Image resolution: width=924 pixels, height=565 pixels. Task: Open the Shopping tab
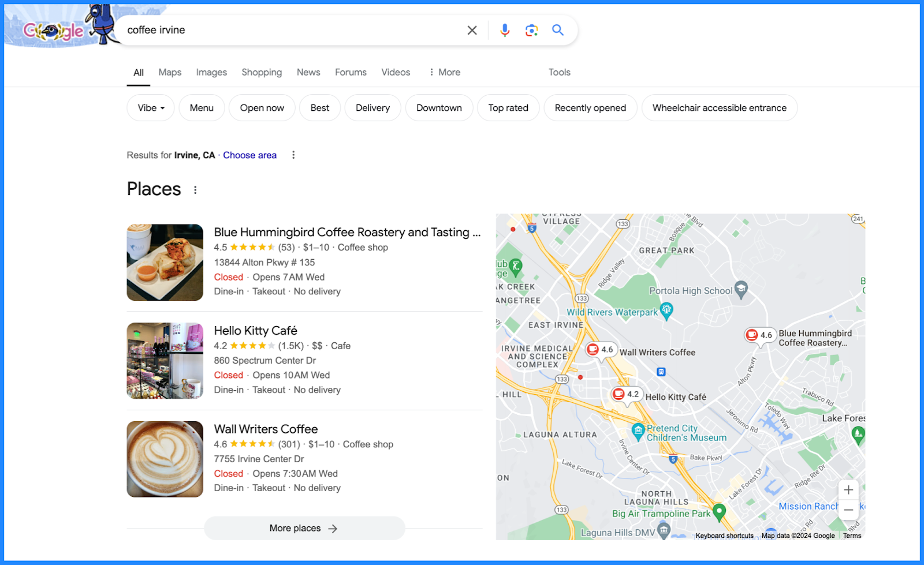[262, 72]
